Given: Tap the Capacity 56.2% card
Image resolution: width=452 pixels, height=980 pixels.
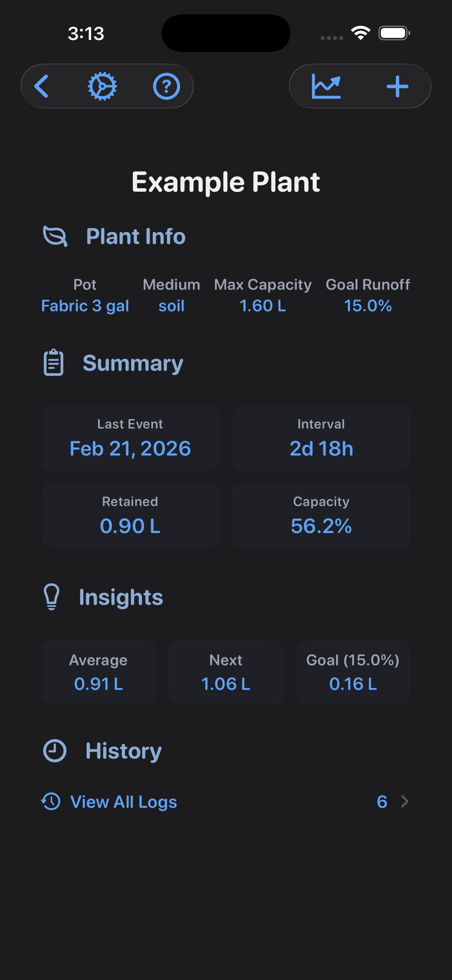Looking at the screenshot, I should pyautogui.click(x=322, y=516).
